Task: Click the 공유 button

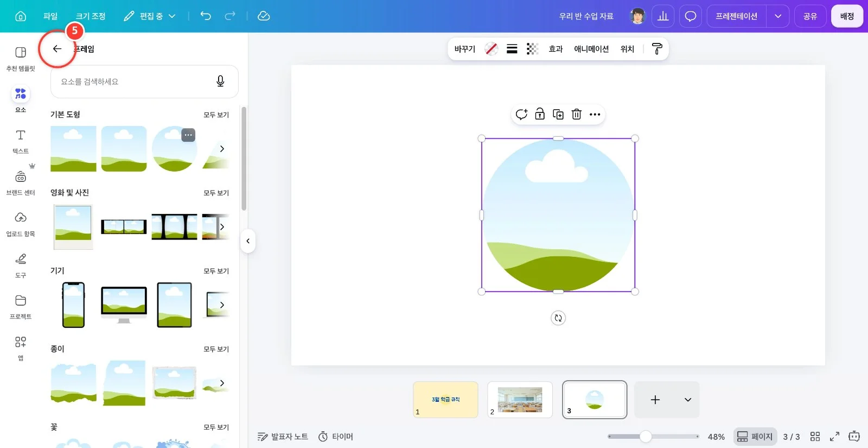Action: click(x=810, y=16)
